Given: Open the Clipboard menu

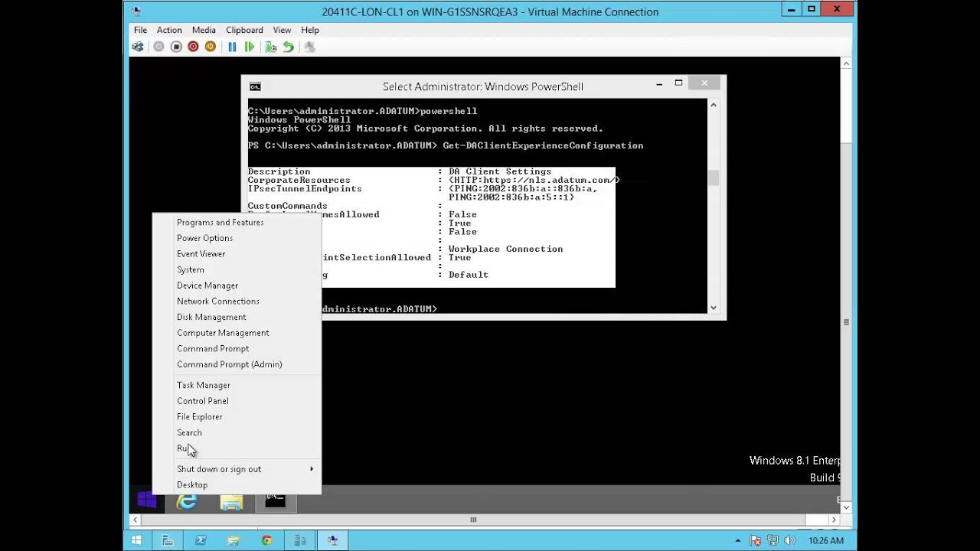Looking at the screenshot, I should [x=244, y=30].
